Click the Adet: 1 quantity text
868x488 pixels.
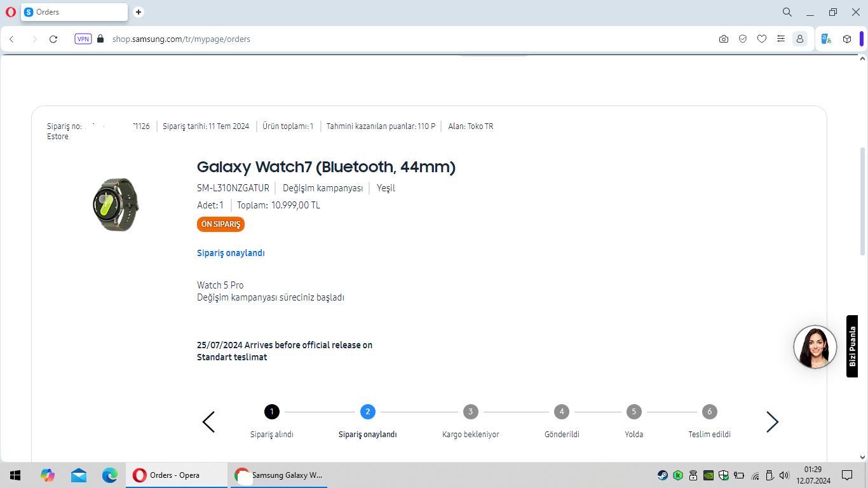tap(210, 205)
